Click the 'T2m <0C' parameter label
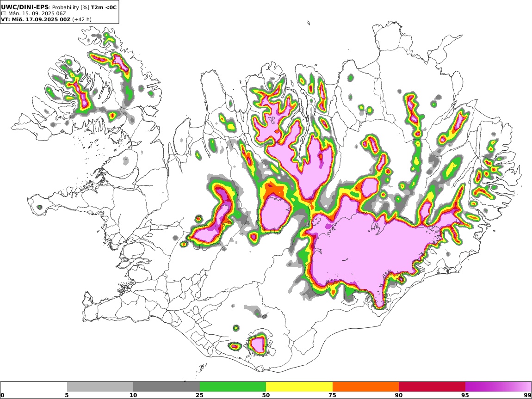 [104, 7]
